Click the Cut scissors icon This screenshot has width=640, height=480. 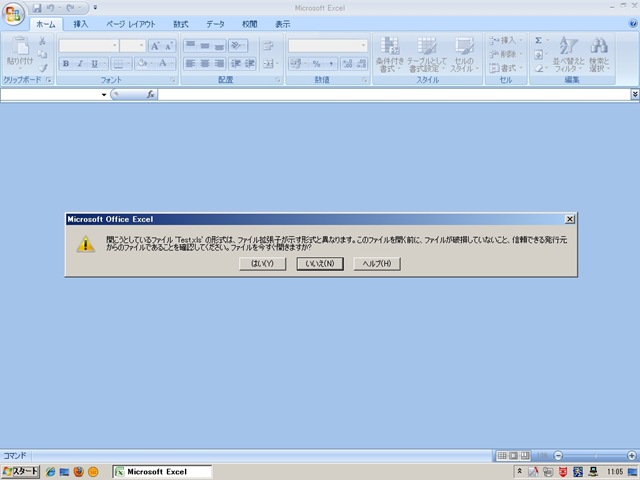42,41
